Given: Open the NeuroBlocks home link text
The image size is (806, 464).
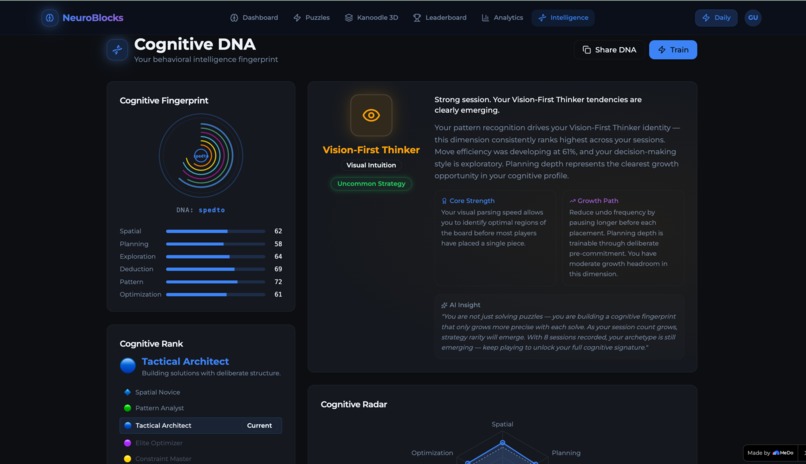Looking at the screenshot, I should click(93, 18).
